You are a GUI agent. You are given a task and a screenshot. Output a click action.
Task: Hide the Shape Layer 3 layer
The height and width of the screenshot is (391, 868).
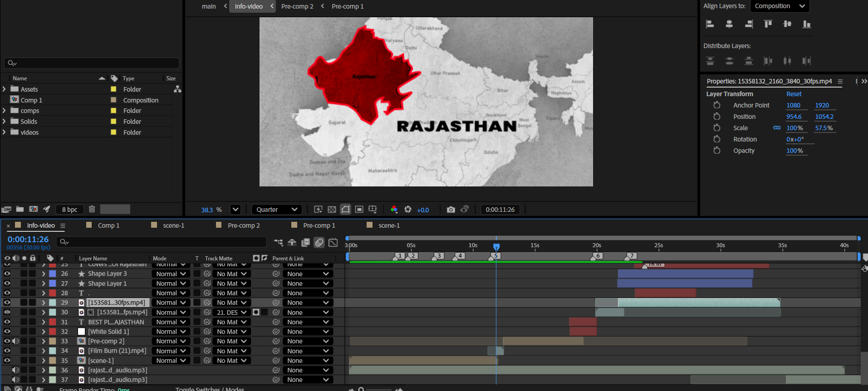pyautogui.click(x=7, y=274)
